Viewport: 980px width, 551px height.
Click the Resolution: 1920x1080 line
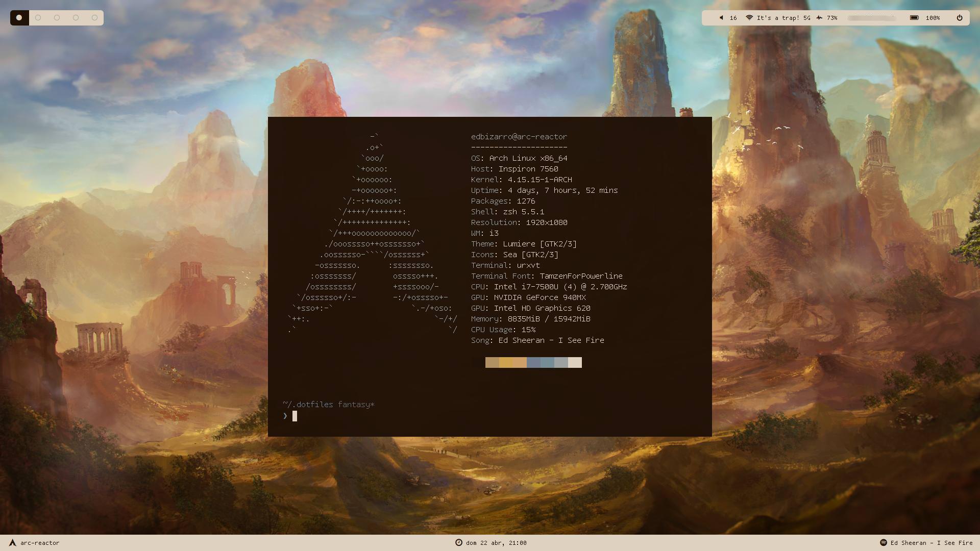click(x=519, y=222)
